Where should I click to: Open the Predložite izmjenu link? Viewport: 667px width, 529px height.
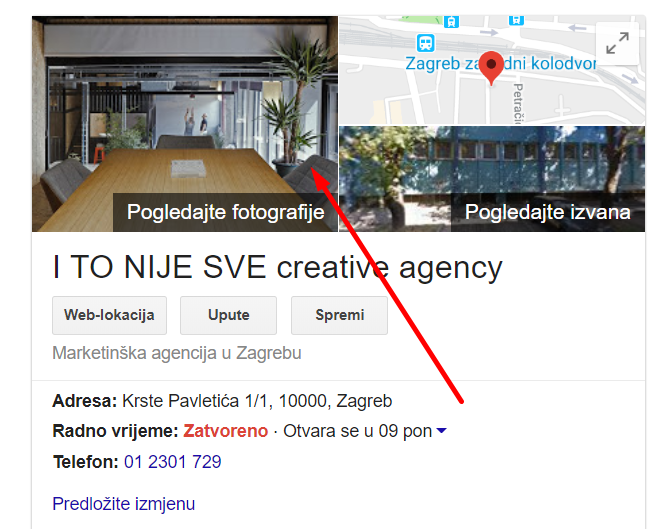124,503
